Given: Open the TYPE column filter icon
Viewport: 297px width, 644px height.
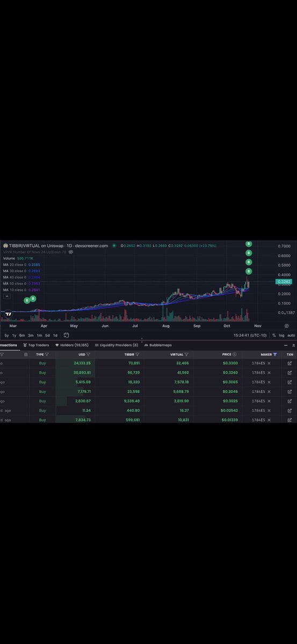Looking at the screenshot, I should coord(47,355).
